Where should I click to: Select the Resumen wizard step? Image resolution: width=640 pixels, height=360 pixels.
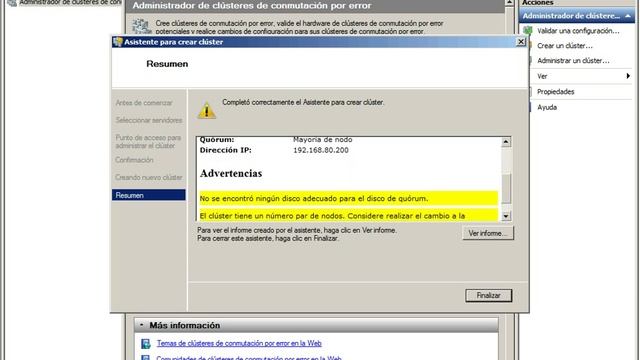tap(149, 195)
